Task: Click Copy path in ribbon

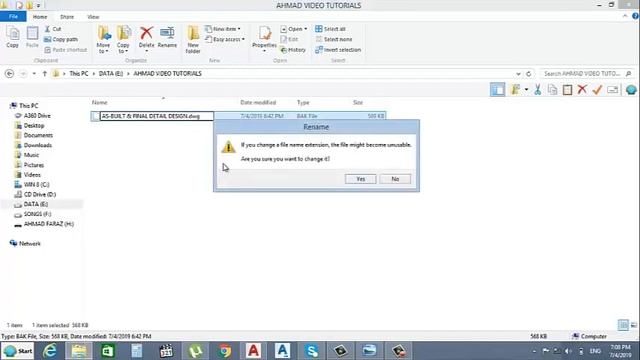Action: click(x=61, y=39)
